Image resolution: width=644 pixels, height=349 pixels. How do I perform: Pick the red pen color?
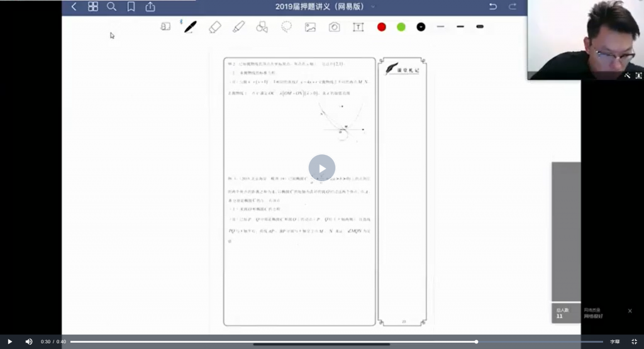click(381, 27)
